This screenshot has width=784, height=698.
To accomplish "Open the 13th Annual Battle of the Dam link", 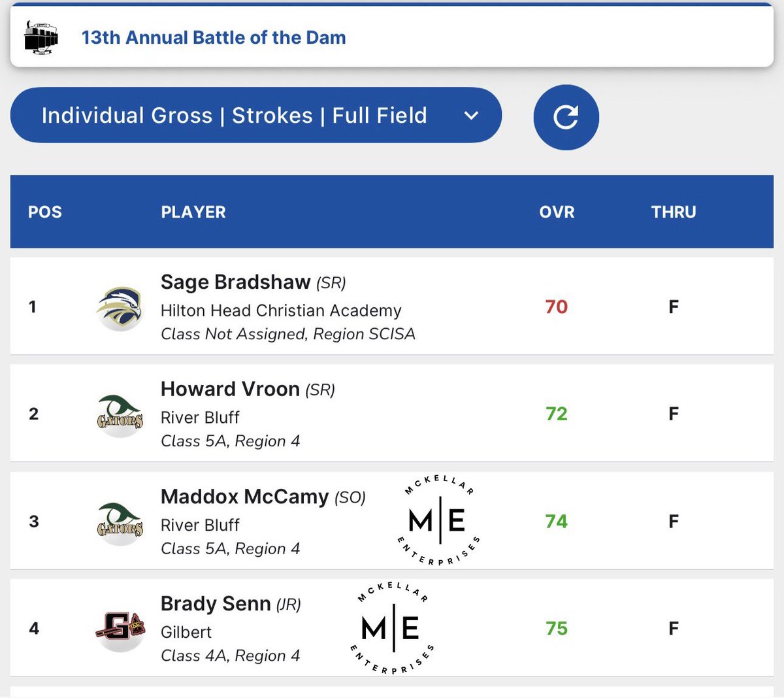I will [x=214, y=37].
